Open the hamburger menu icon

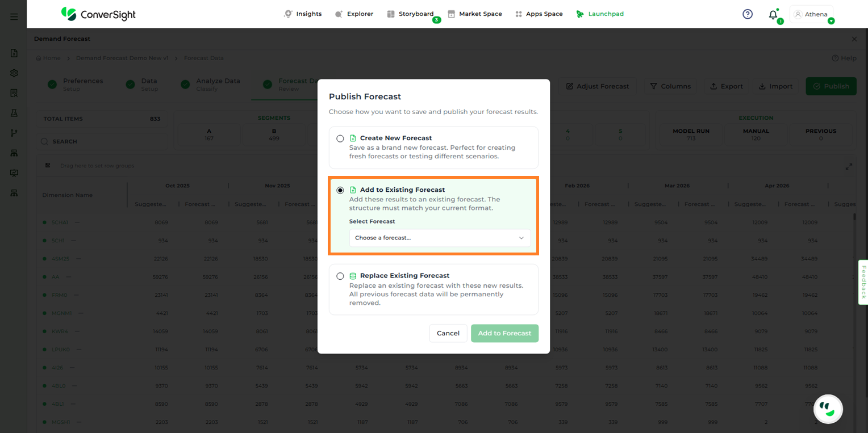14,17
